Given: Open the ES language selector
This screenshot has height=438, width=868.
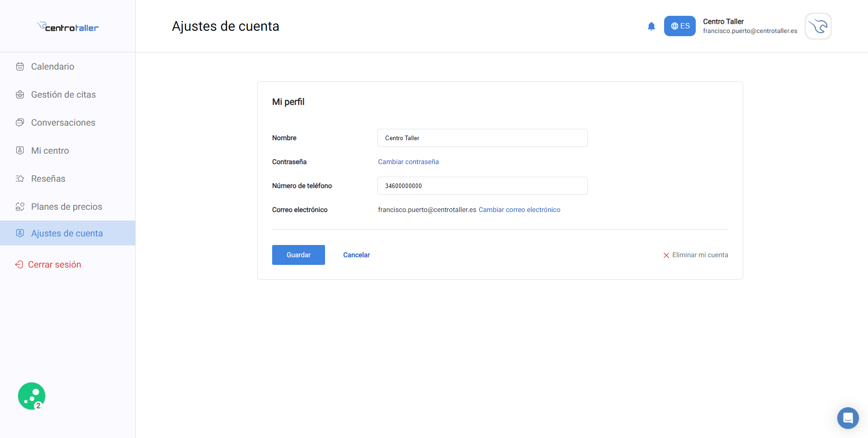Looking at the screenshot, I should (679, 26).
